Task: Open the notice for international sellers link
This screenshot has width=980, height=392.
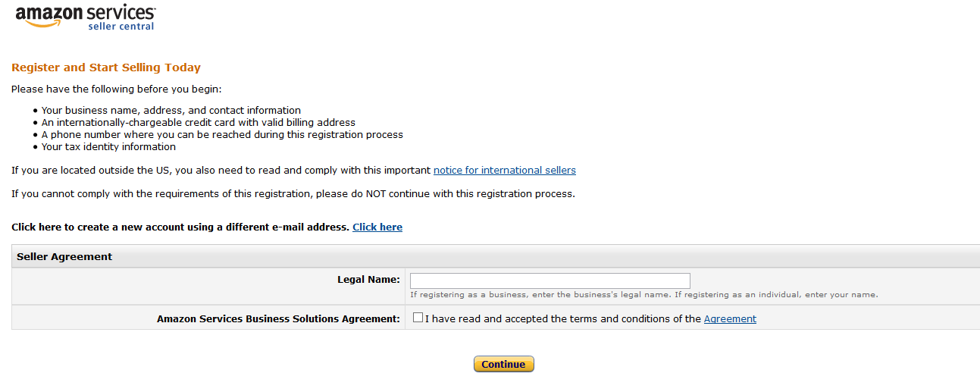Action: pos(504,170)
